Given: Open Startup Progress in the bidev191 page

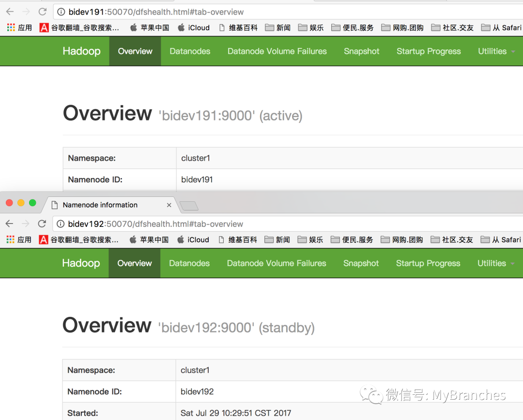Looking at the screenshot, I should pyautogui.click(x=429, y=51).
